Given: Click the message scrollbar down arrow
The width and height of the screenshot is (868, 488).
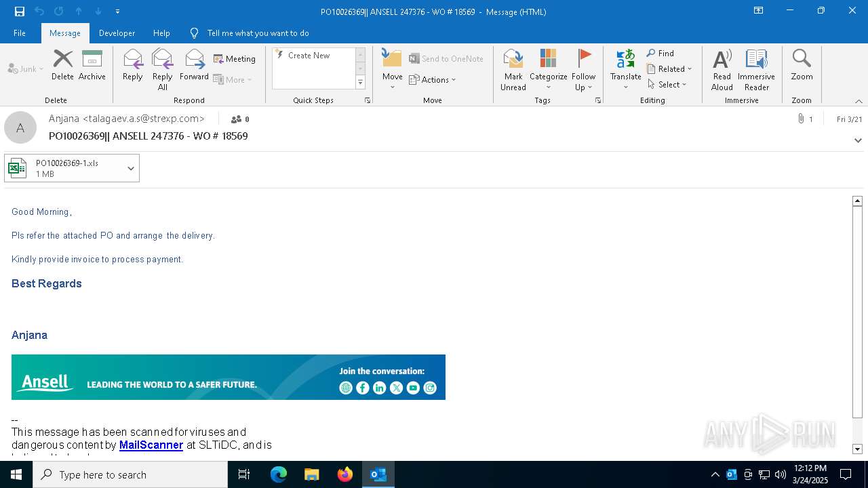Looking at the screenshot, I should (x=857, y=449).
